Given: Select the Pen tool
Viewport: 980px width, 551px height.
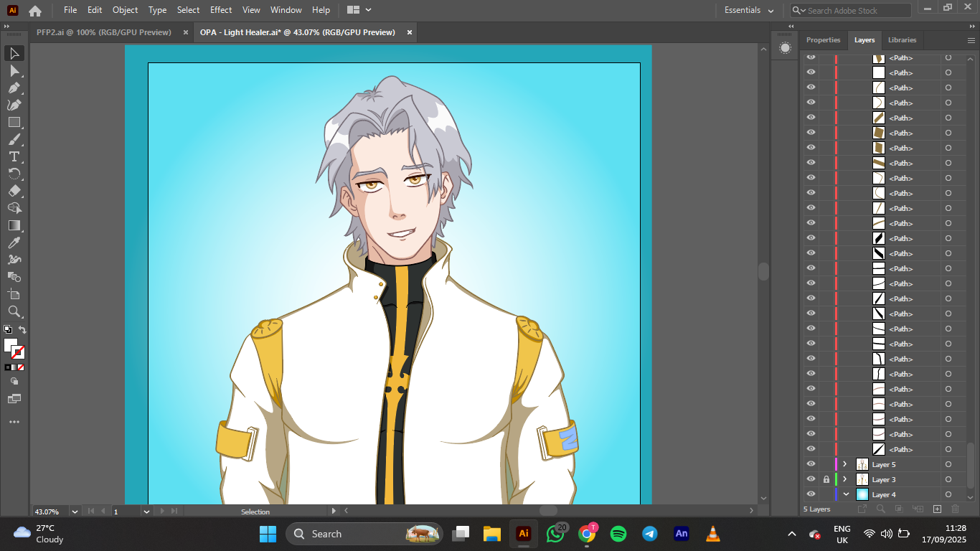Looking at the screenshot, I should (x=14, y=88).
